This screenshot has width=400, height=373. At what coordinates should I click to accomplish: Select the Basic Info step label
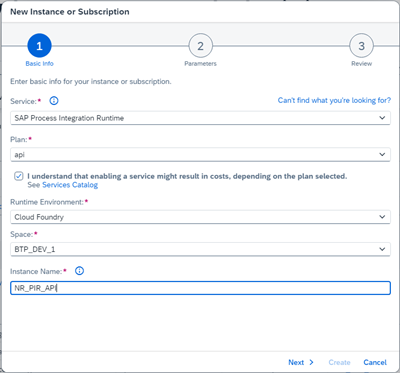point(39,64)
